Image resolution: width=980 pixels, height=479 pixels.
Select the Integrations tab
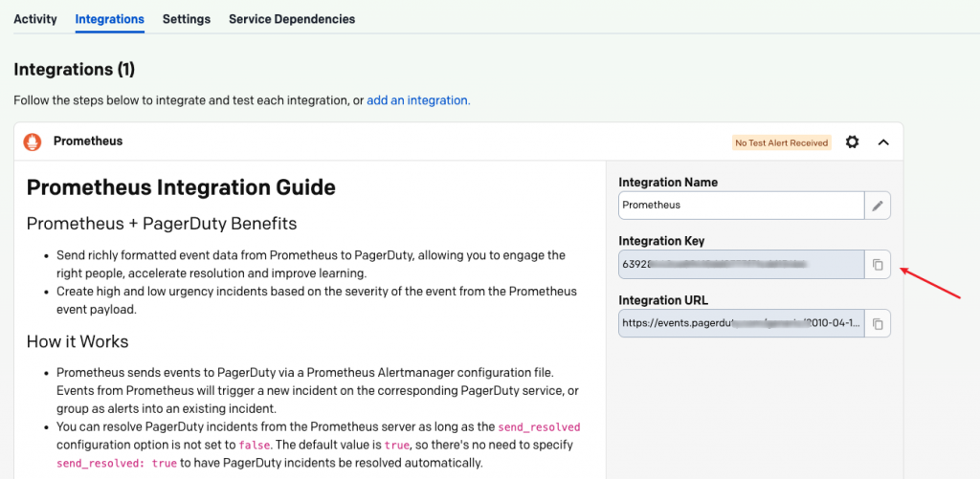pos(109,19)
